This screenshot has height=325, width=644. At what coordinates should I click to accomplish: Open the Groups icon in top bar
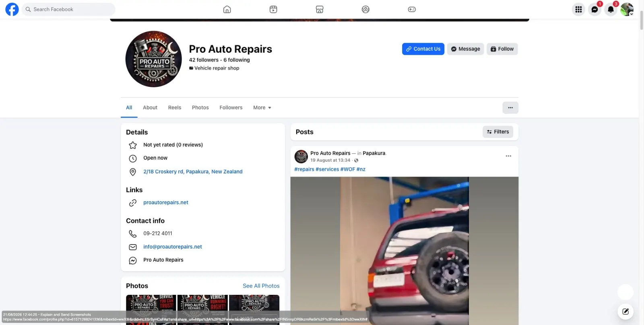[365, 9]
